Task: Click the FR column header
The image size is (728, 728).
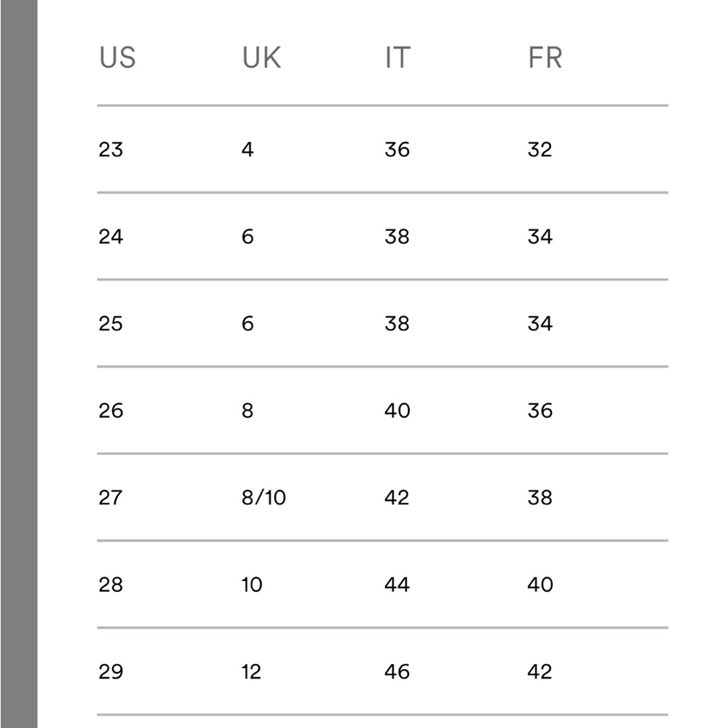Action: tap(545, 58)
